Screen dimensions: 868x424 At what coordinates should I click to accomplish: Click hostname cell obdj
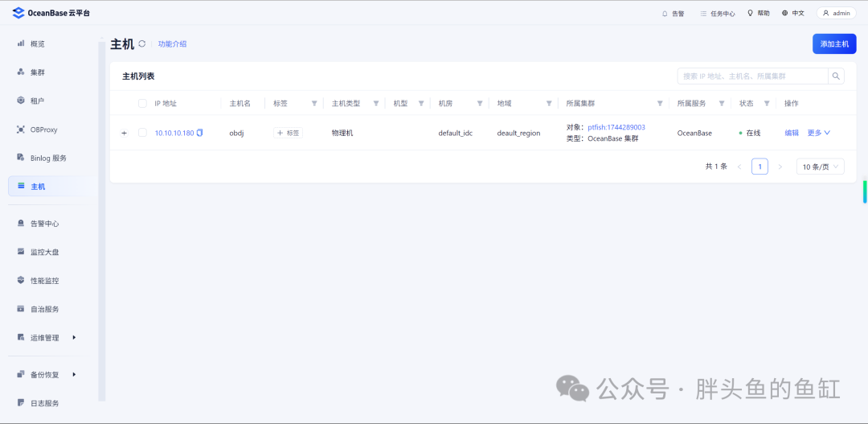[237, 133]
